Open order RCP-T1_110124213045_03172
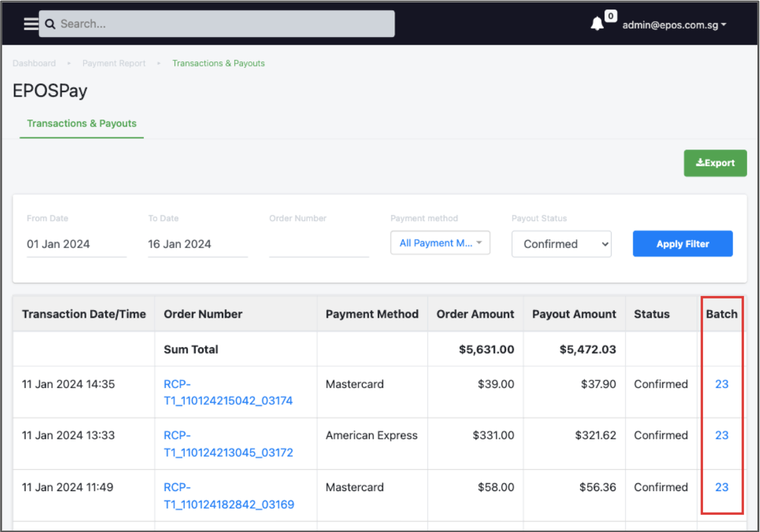This screenshot has width=760, height=532. coord(228,444)
